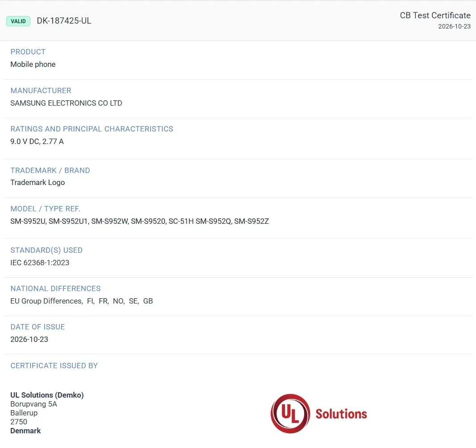Select the Mobile phone product text
This screenshot has height=448, width=476.
tap(33, 64)
